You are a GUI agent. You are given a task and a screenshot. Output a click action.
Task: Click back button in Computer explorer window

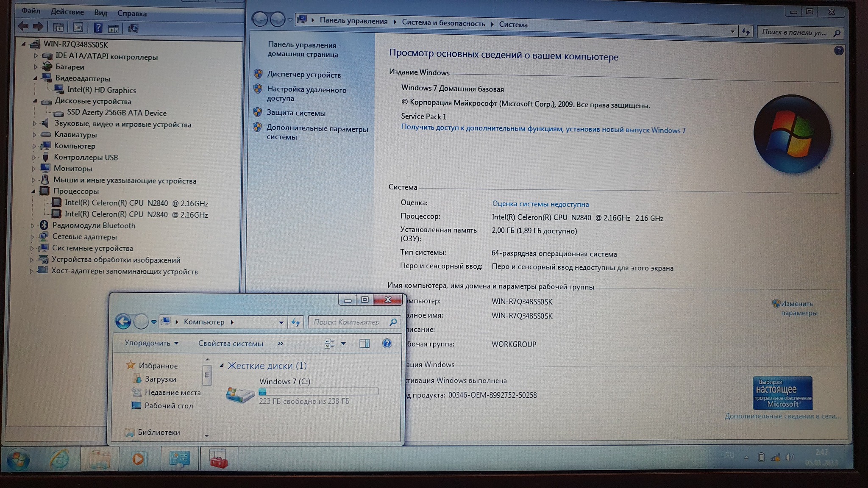(x=123, y=322)
